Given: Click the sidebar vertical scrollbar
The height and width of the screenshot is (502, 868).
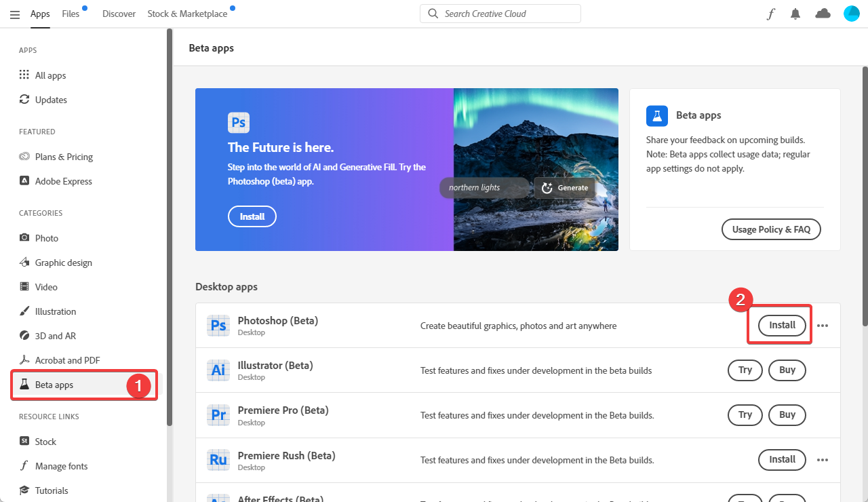Looking at the screenshot, I should point(170,227).
